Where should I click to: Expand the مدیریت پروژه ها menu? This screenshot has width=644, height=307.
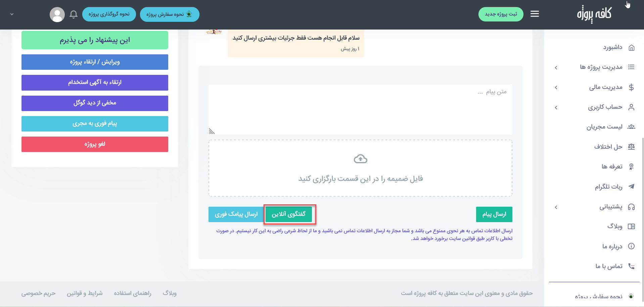point(604,67)
